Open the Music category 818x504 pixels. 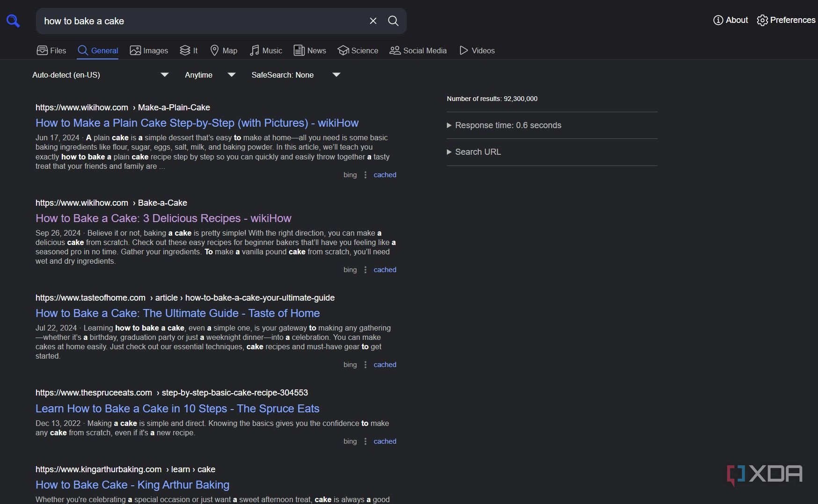pyautogui.click(x=266, y=50)
